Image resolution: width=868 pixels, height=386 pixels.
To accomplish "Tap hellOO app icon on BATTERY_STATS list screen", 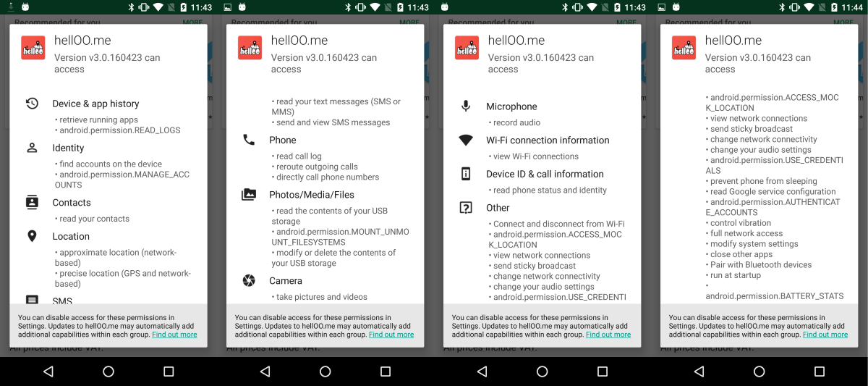I will 684,48.
